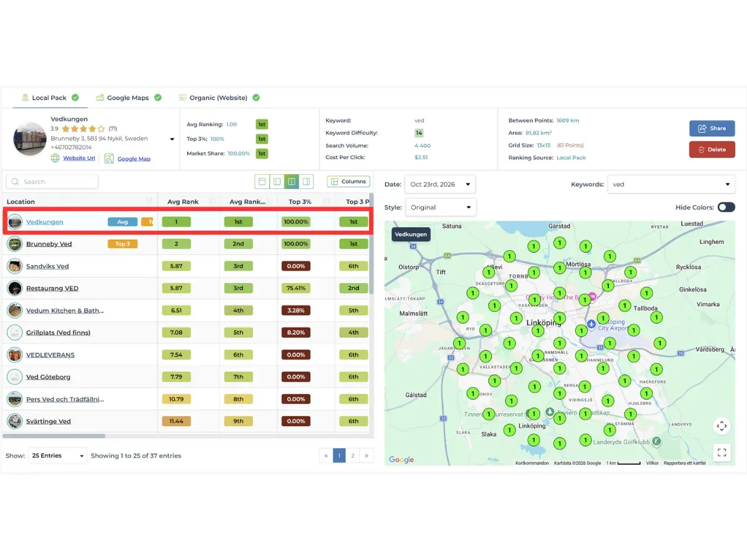Viewport: 747px width, 560px height.
Task: Select the right-panel layout icon
Action: pyautogui.click(x=306, y=182)
